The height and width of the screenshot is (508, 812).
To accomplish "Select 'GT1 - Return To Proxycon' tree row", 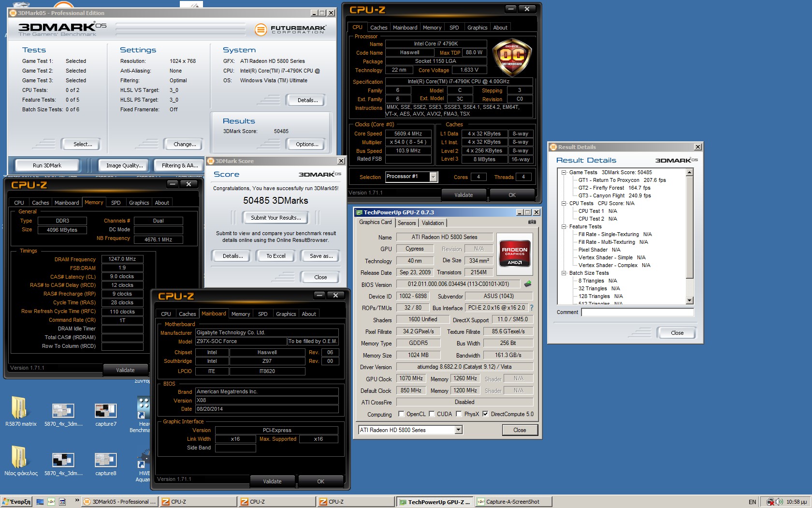I will [622, 180].
